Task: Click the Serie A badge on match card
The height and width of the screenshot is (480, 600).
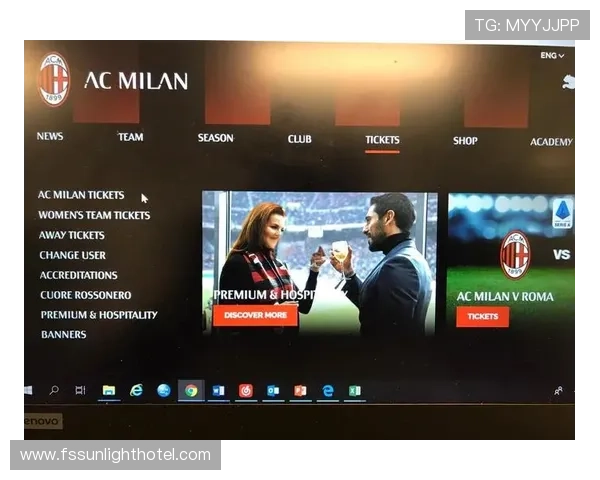Action: [562, 211]
